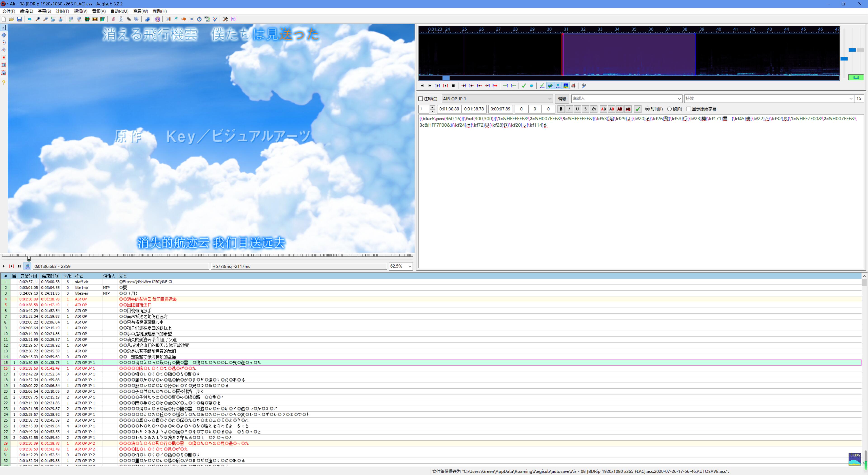
Task: Toggle auto go to next line
Action: point(550,86)
